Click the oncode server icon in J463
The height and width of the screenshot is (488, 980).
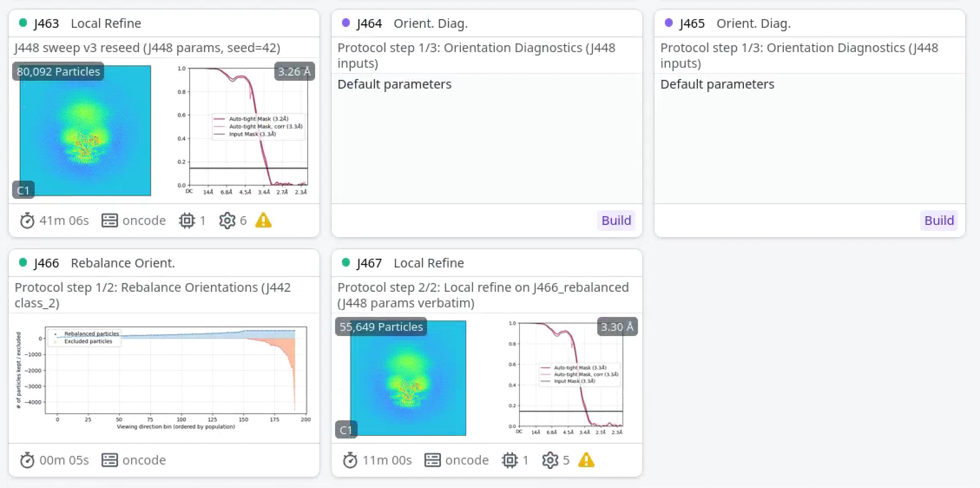point(109,221)
